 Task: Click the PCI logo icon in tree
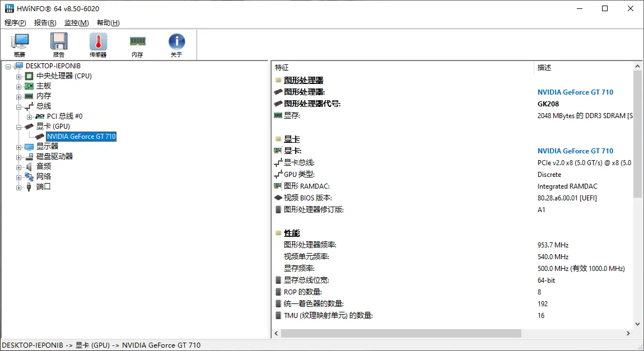(40, 116)
